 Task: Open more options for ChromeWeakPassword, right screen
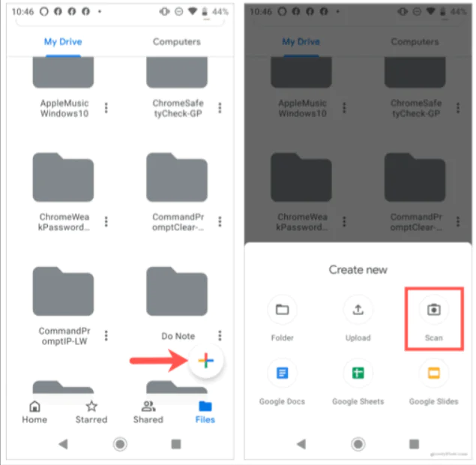(344, 222)
